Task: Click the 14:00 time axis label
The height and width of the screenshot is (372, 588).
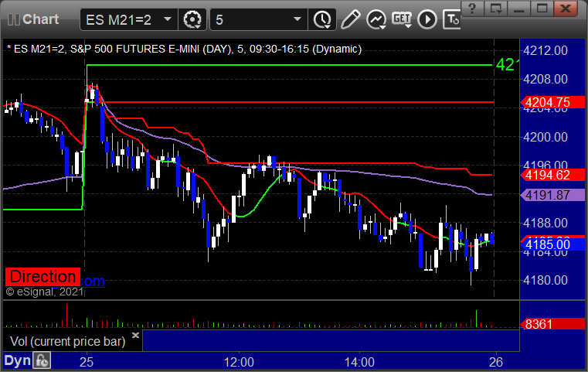Action: tap(359, 362)
